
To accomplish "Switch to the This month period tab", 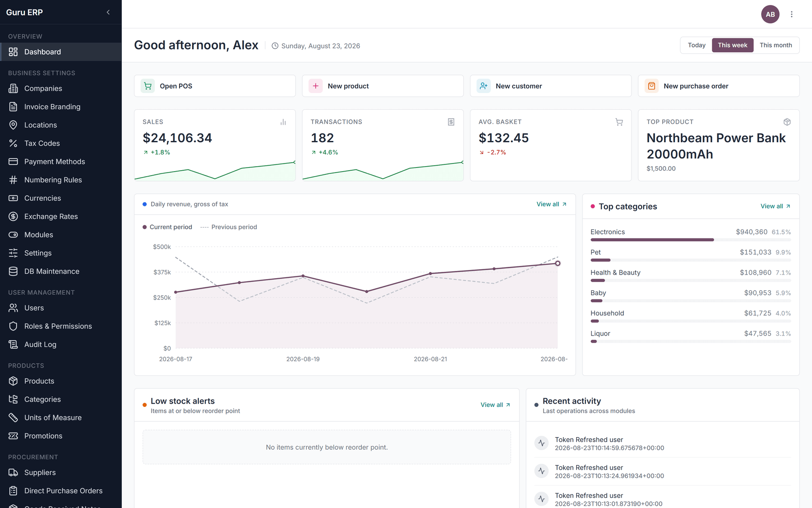I will click(775, 45).
